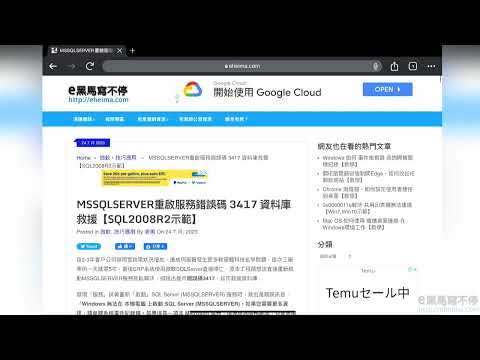Click the 技巧應用 breadcrumb link
The width and height of the screenshot is (480, 360).
(x=126, y=157)
